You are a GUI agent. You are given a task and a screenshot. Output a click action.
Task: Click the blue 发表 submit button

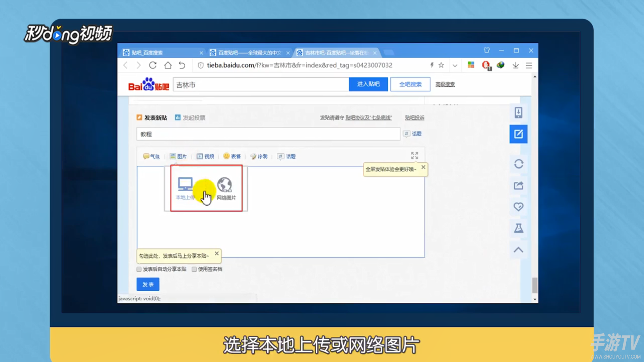(x=148, y=284)
